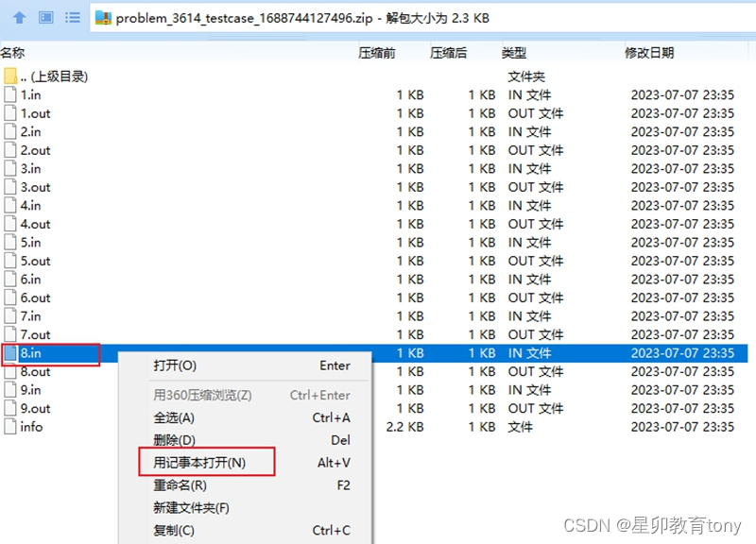This screenshot has height=544, width=756.
Task: Click the 1.in file name
Action: (30, 95)
